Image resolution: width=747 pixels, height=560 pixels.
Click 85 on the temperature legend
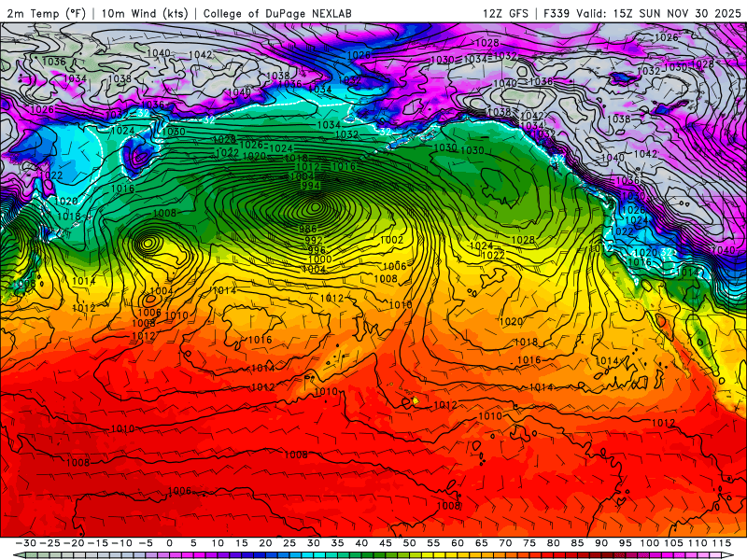click(577, 543)
